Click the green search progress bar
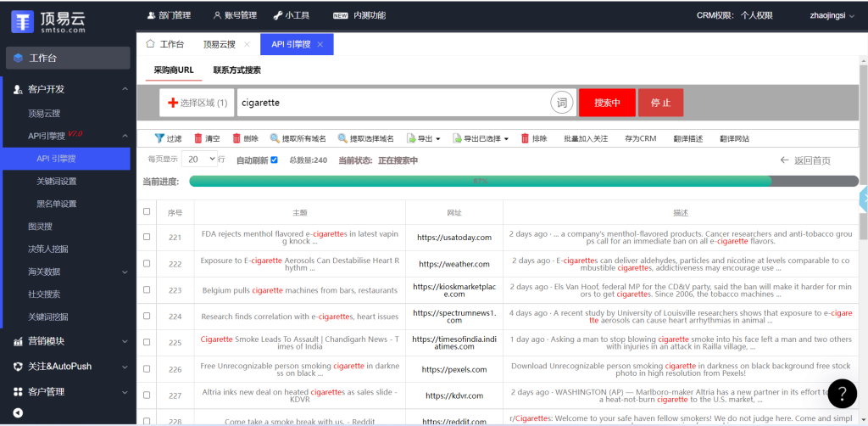The image size is (868, 426). [480, 181]
